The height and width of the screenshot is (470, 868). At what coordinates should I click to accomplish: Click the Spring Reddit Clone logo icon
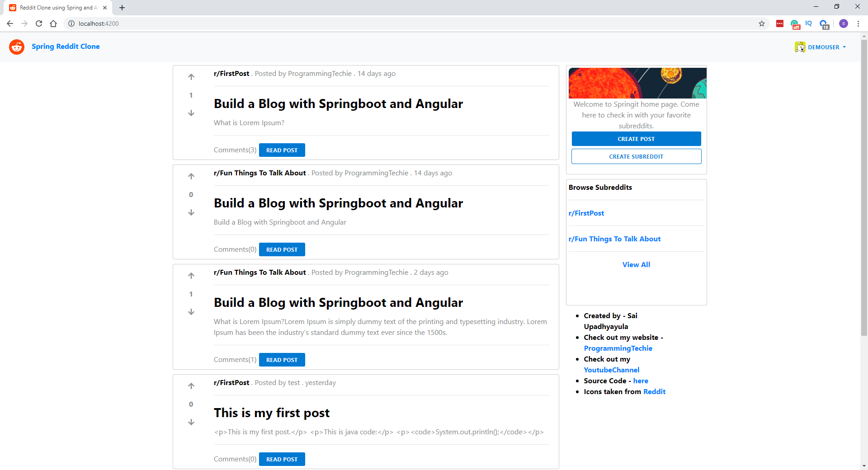coord(16,47)
